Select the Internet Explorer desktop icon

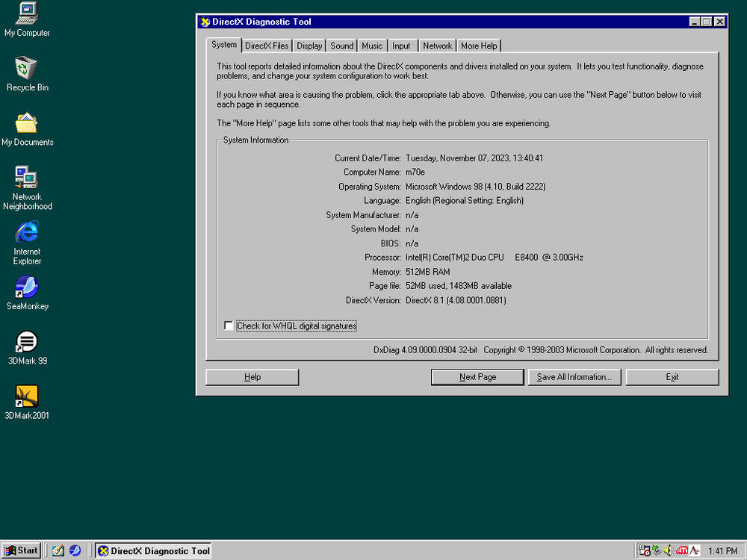27,232
